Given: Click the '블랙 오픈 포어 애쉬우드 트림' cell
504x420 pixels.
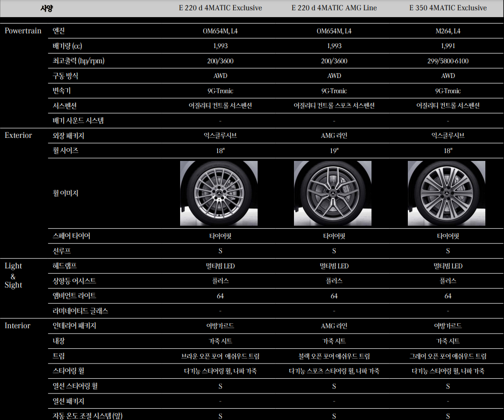Looking at the screenshot, I should (334, 356).
